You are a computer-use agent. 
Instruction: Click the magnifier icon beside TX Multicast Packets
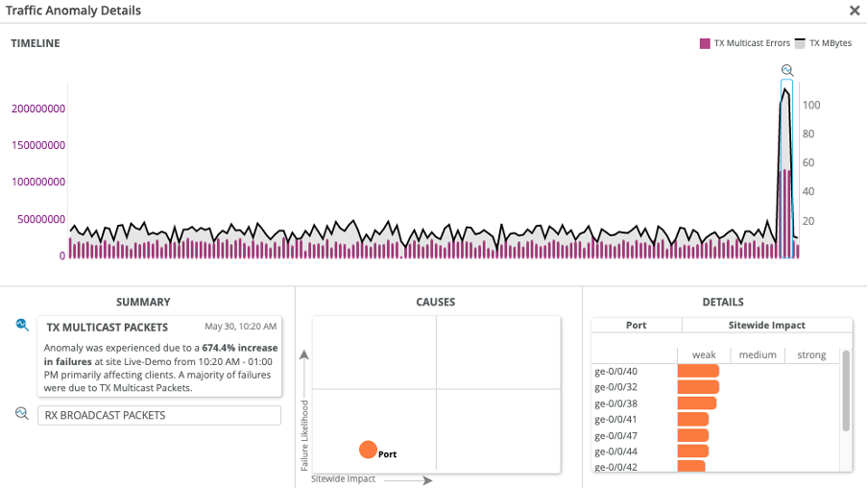[22, 326]
